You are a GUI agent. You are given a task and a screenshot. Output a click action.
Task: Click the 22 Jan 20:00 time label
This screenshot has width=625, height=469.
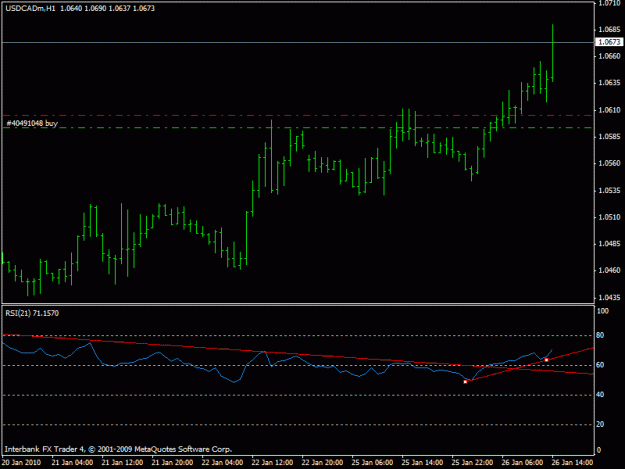click(322, 462)
